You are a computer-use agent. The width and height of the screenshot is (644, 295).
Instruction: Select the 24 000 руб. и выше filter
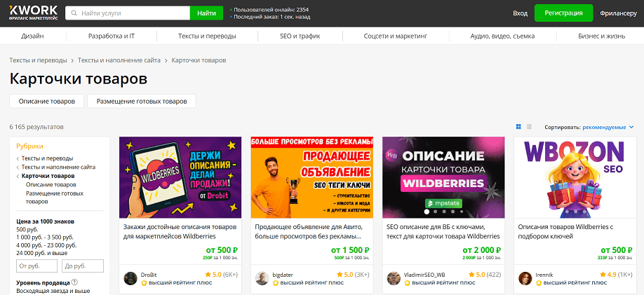[x=42, y=253]
